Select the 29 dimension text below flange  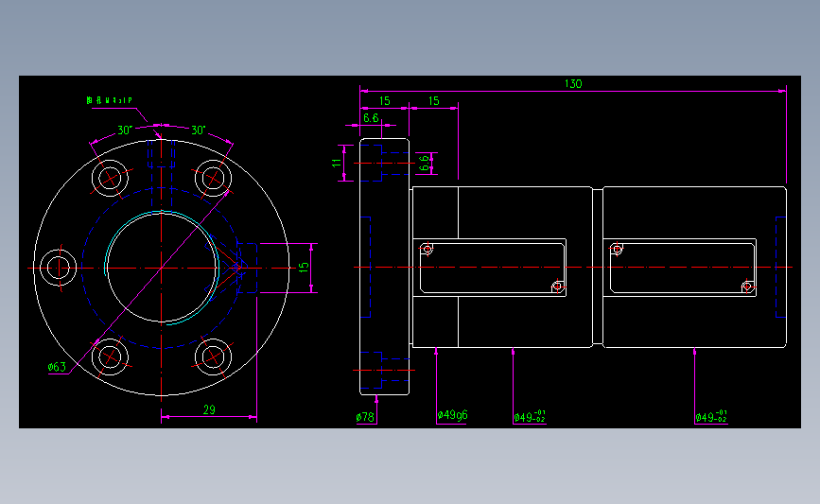[209, 409]
